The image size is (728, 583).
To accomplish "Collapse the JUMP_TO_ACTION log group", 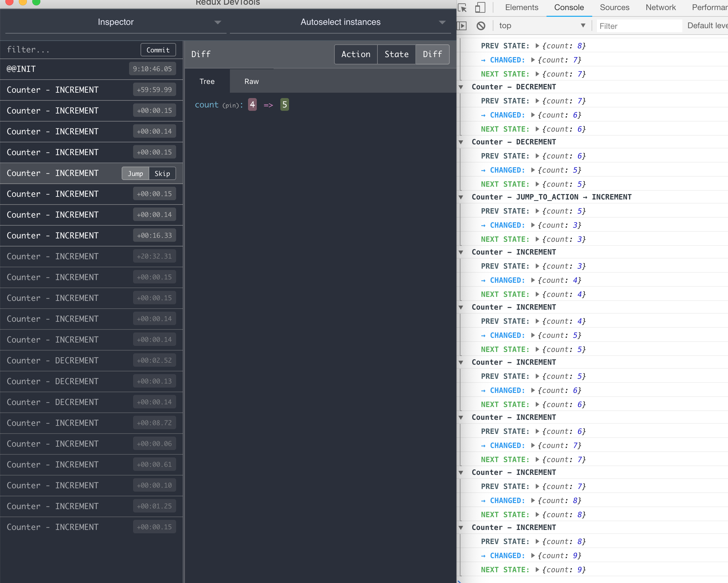I will (461, 197).
